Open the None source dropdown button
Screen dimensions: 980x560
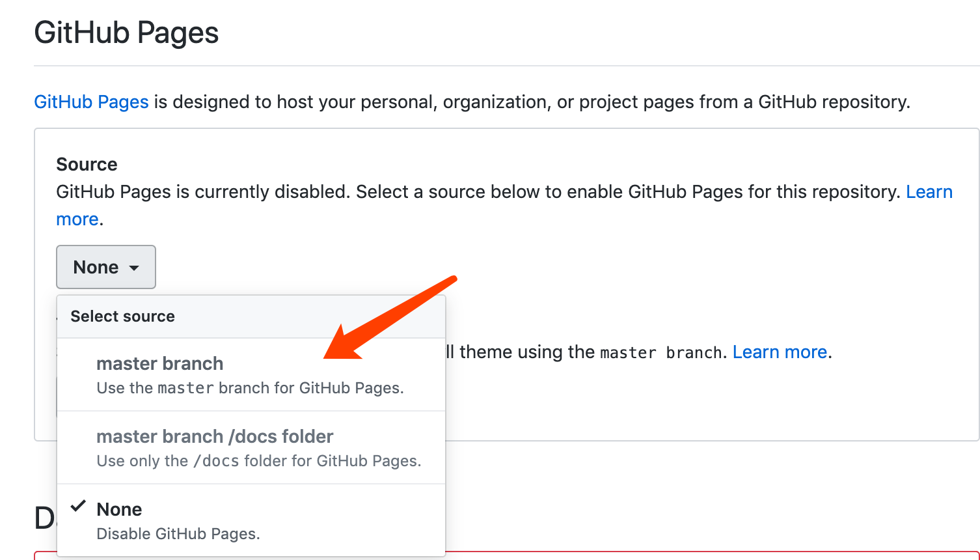tap(105, 267)
